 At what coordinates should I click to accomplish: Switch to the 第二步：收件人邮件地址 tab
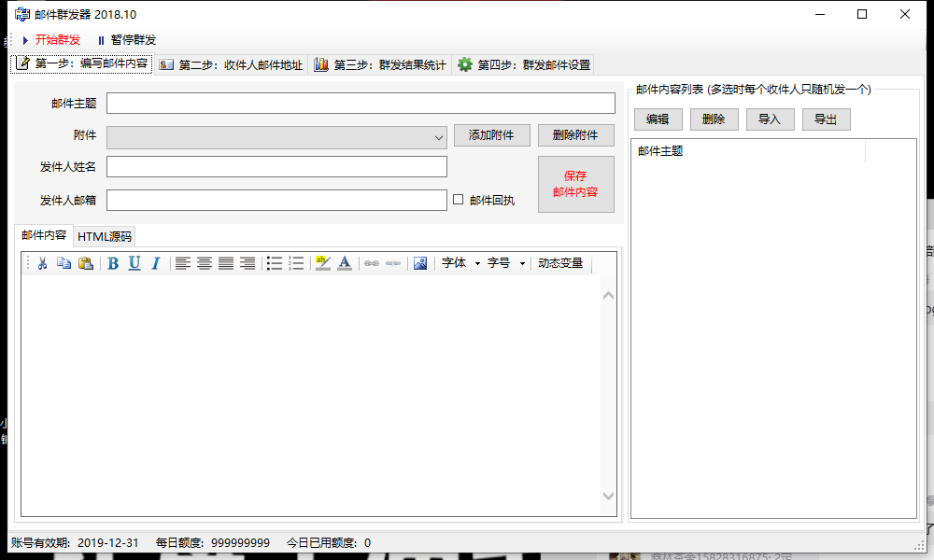click(232, 65)
